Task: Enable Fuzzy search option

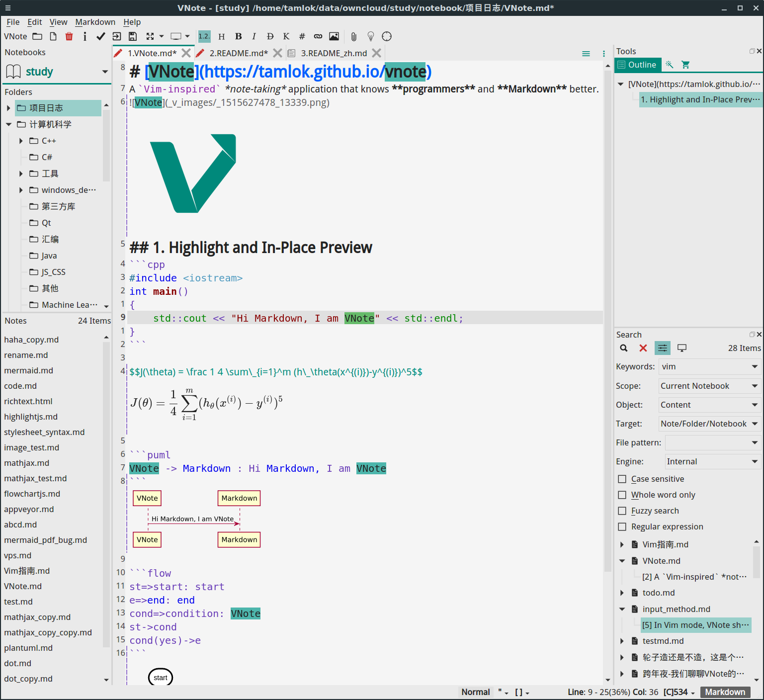Action: tap(622, 511)
